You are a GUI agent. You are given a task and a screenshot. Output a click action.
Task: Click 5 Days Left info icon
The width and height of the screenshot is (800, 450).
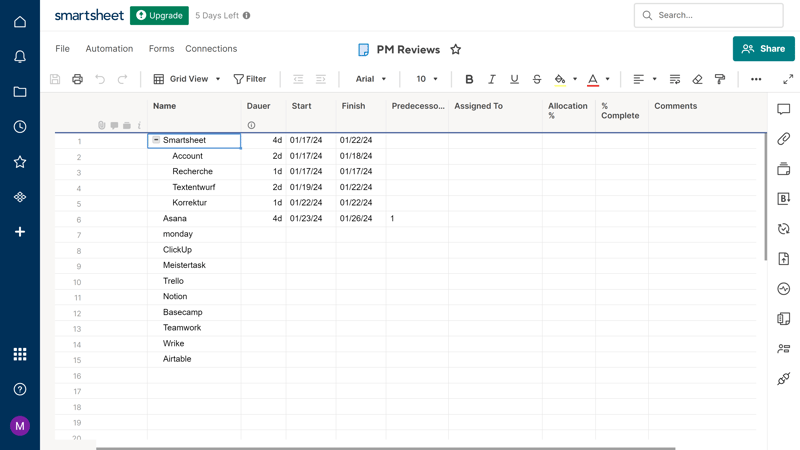(x=246, y=16)
